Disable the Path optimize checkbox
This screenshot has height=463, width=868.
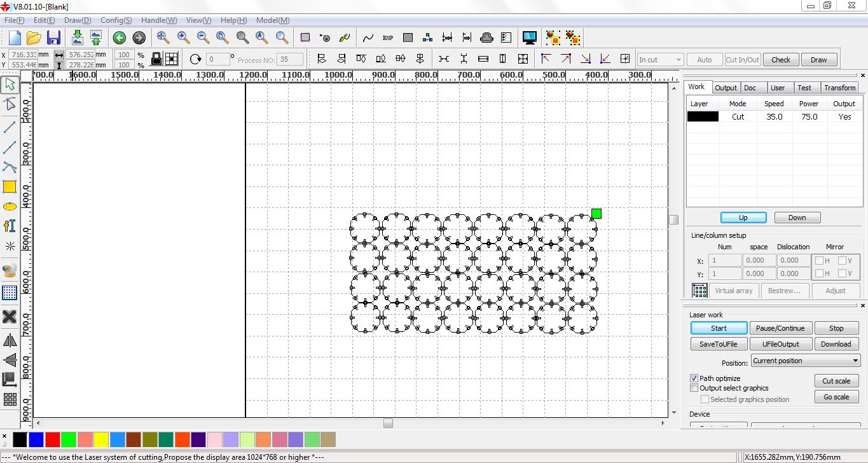694,378
